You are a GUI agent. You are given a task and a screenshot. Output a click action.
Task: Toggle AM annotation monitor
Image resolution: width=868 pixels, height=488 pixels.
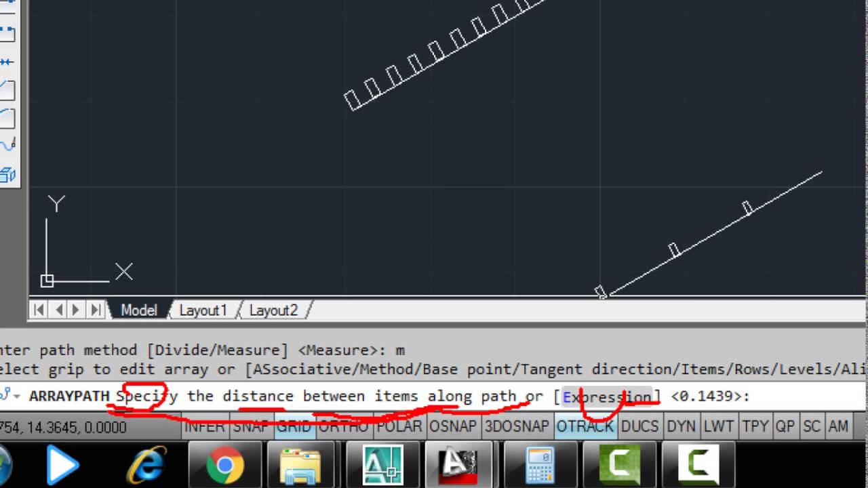[x=838, y=427]
